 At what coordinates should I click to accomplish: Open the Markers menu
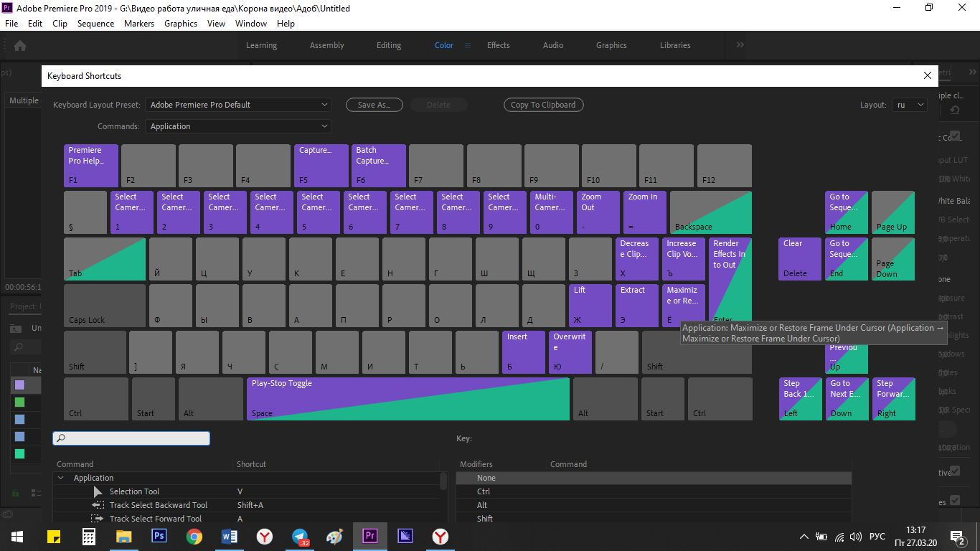[139, 24]
